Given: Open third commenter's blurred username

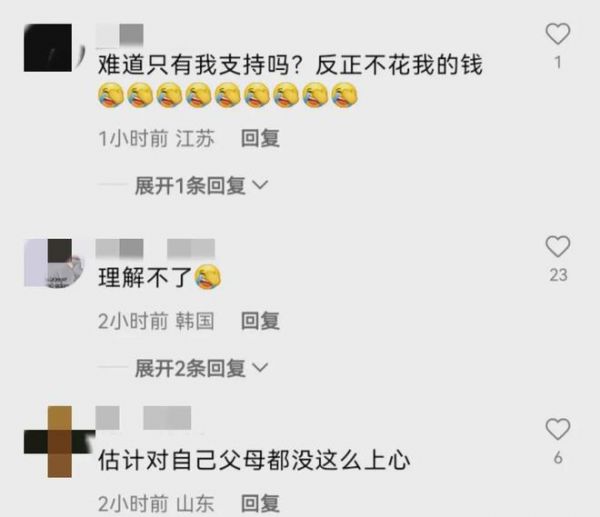Looking at the screenshot, I should tap(143, 418).
